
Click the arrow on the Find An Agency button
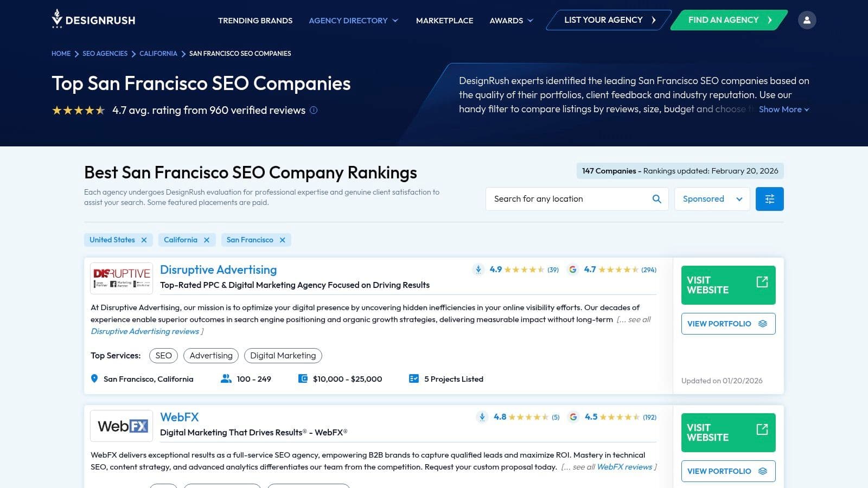tap(770, 20)
